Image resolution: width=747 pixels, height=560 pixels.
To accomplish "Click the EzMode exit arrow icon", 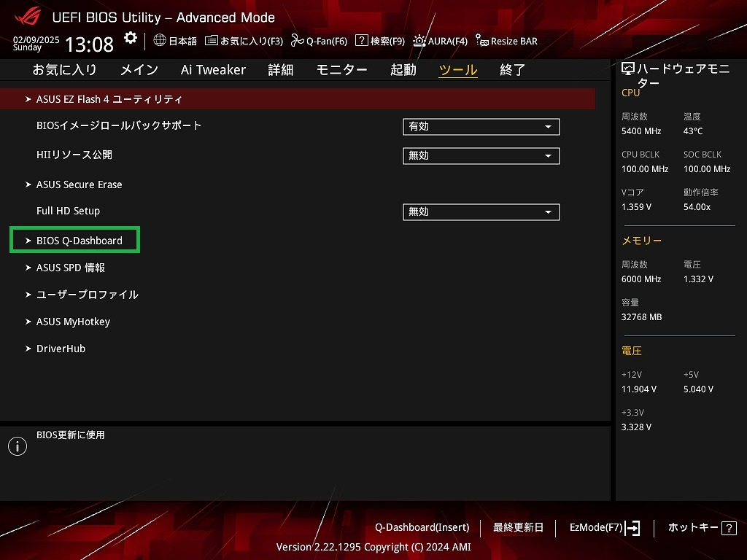I will 632,528.
